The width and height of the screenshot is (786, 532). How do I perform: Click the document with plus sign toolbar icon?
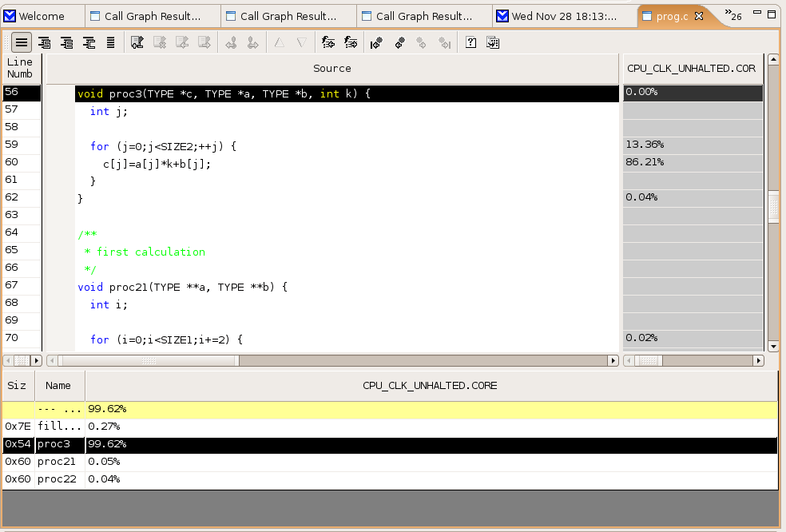point(137,42)
